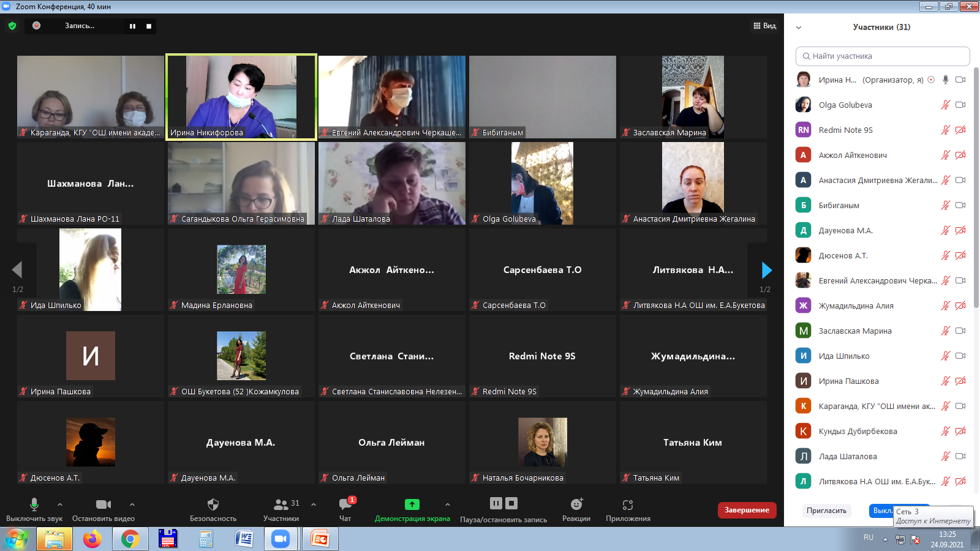Screen dimensions: 980x551
Task: Click the Reactions (Реакции) smiley icon
Action: [576, 504]
